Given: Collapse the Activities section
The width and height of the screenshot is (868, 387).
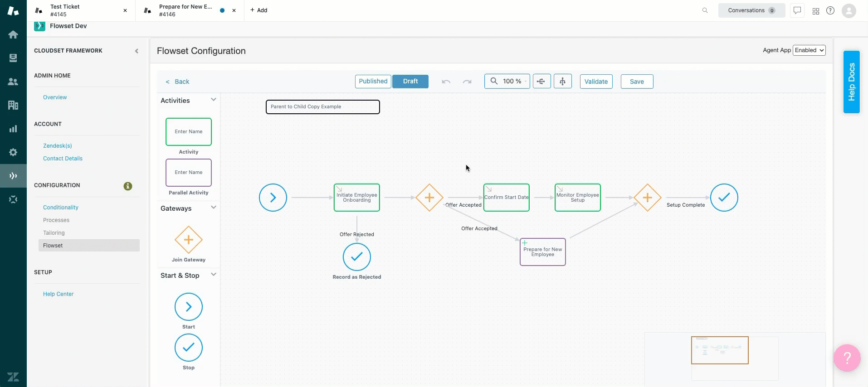Looking at the screenshot, I should (214, 100).
